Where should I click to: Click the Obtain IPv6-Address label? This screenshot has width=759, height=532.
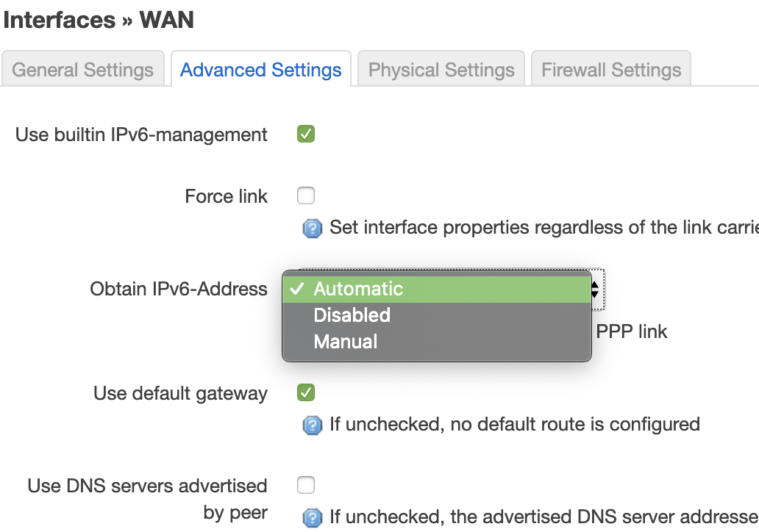pos(179,290)
